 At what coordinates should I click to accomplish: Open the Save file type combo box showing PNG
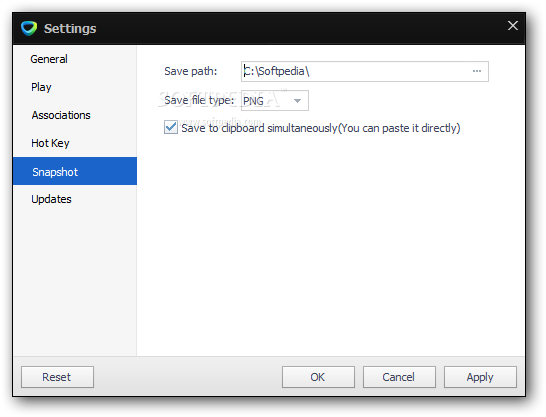click(275, 101)
